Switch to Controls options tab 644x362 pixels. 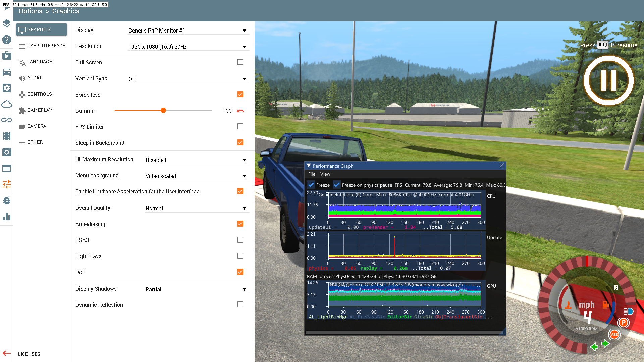(x=42, y=94)
